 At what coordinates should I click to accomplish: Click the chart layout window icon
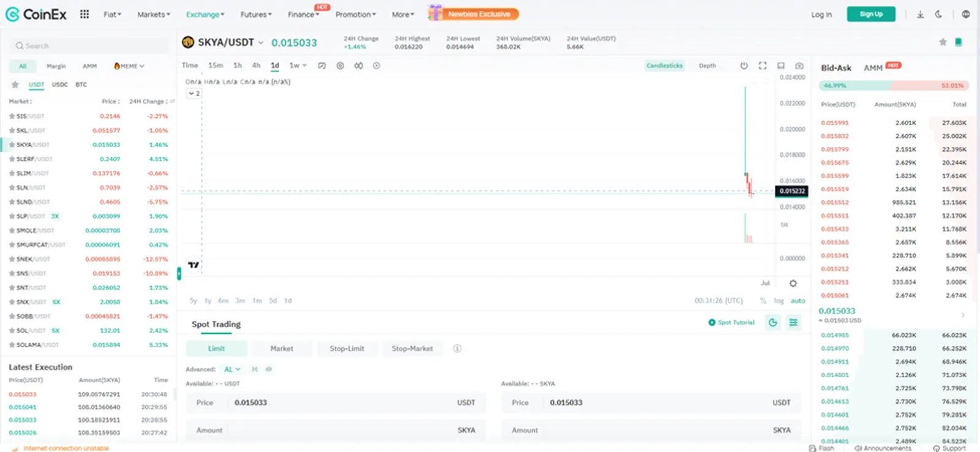click(x=781, y=66)
